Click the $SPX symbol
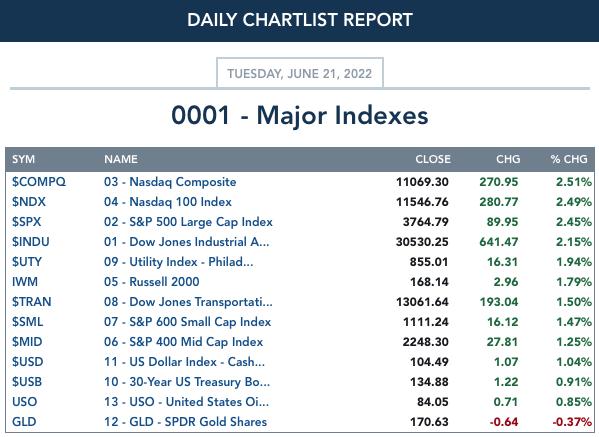Screen dimensions: 599x437 (26, 222)
